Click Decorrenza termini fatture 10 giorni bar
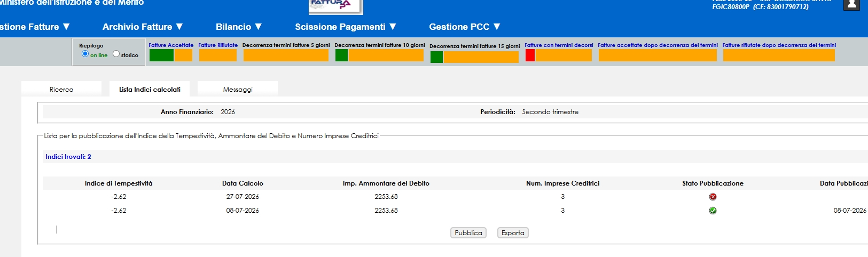Image resolution: width=868 pixels, height=257 pixels. (379, 55)
